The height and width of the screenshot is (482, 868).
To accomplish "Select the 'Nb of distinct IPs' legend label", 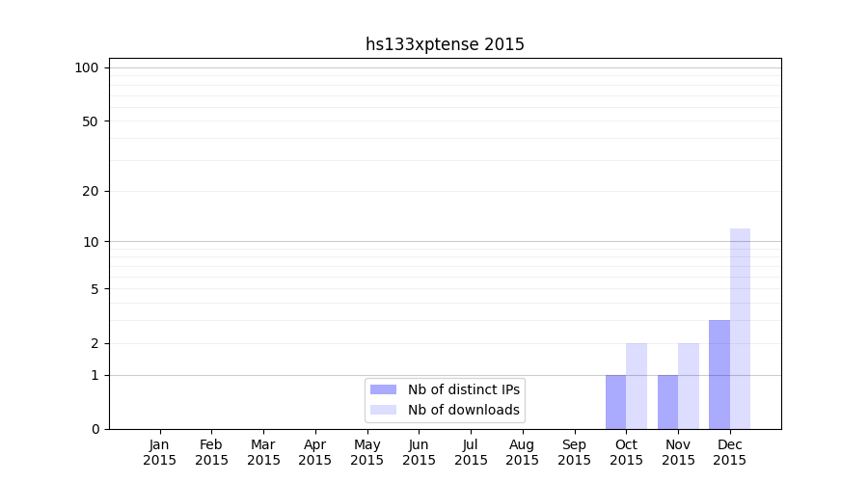I will pyautogui.click(x=464, y=389).
